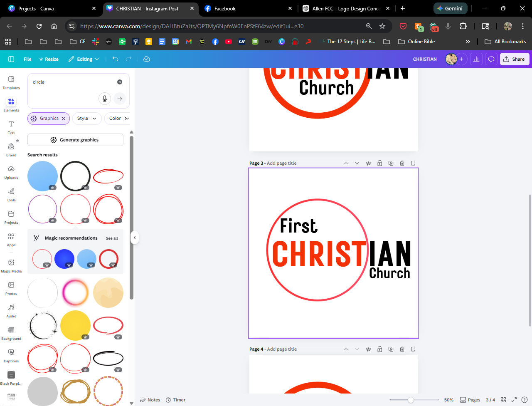The height and width of the screenshot is (406, 532).
Task: Duplicate Page 3 using the copy icon
Action: tap(391, 163)
